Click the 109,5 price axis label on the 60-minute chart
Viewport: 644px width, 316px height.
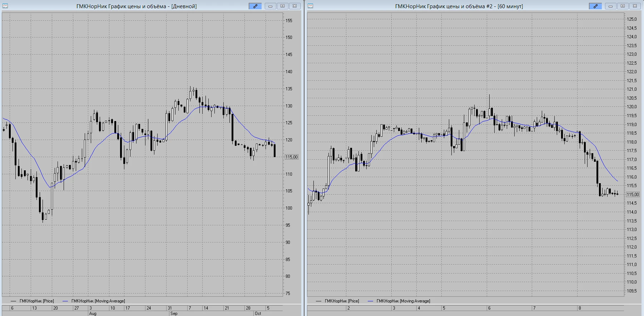(632, 291)
